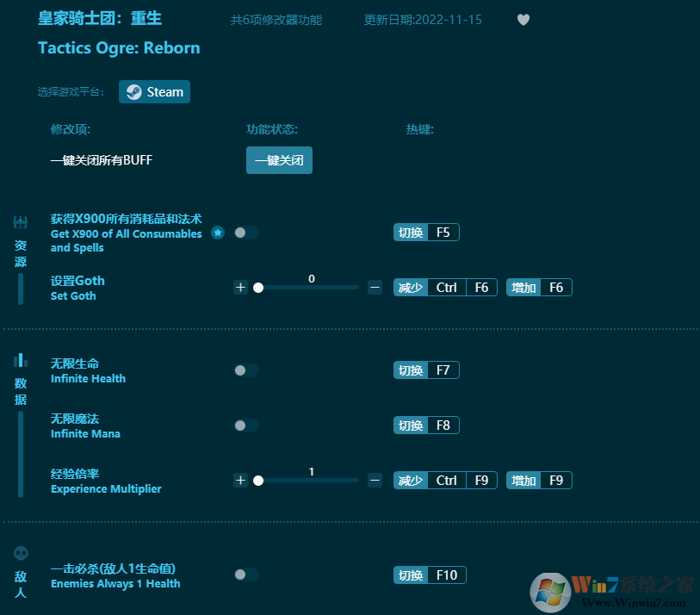Click the heart favorite icon at the top
This screenshot has width=700, height=615.
(523, 19)
